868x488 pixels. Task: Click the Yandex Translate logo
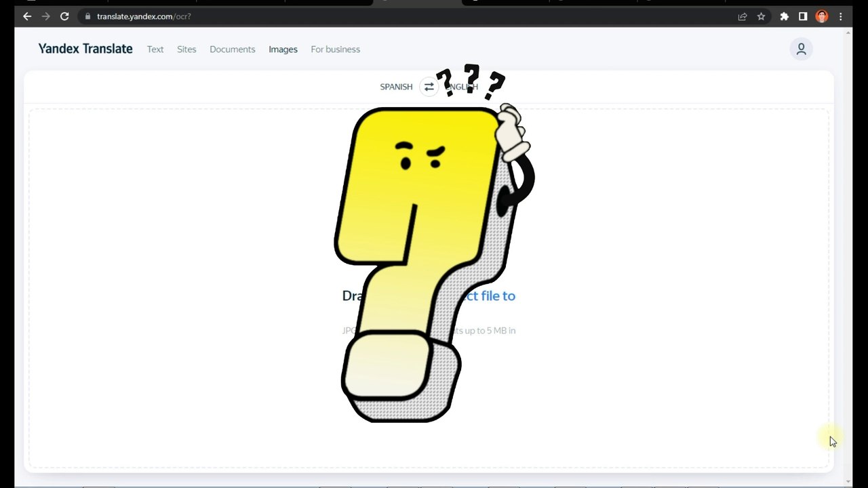click(85, 49)
